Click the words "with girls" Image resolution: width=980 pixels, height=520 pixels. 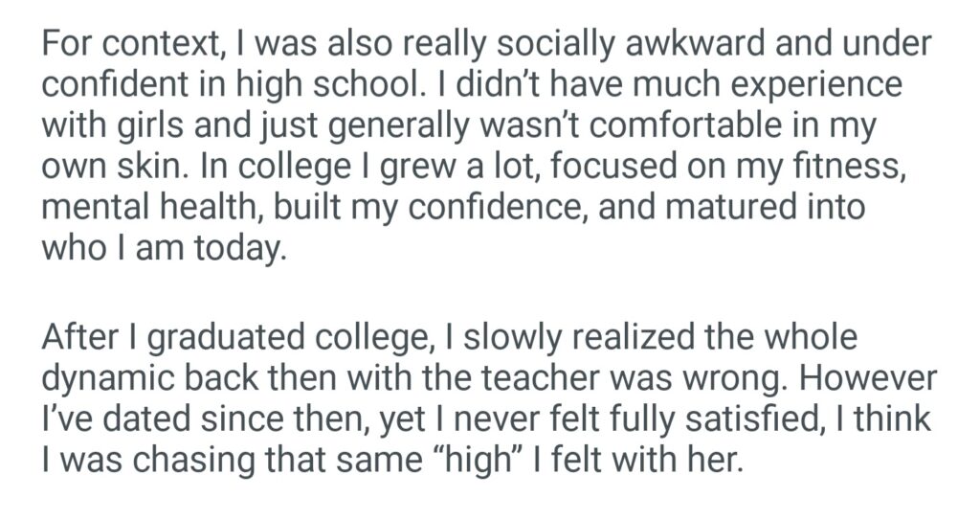(109, 126)
